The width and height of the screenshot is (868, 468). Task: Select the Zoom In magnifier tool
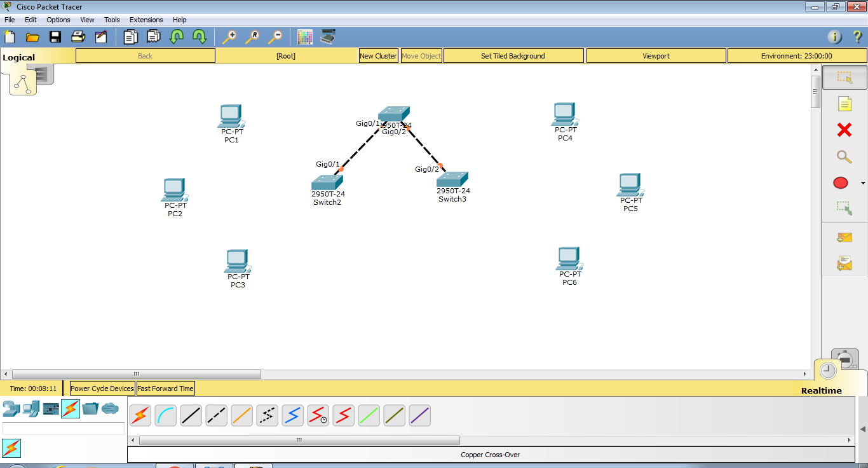point(229,37)
